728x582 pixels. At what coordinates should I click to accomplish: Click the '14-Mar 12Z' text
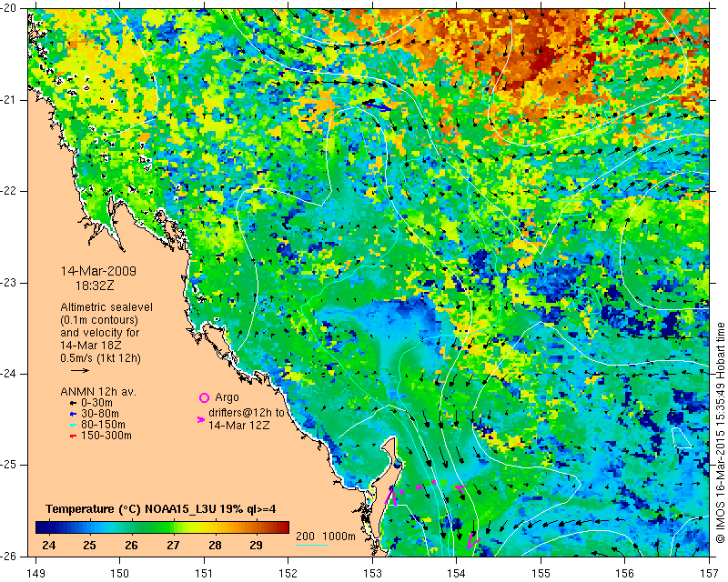coord(238,425)
